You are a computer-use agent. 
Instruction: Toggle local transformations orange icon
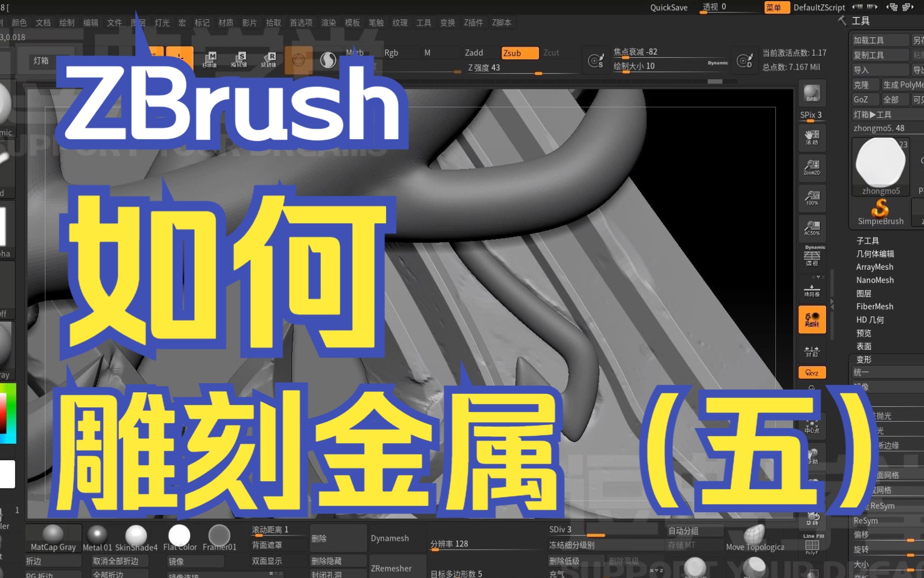(812, 320)
